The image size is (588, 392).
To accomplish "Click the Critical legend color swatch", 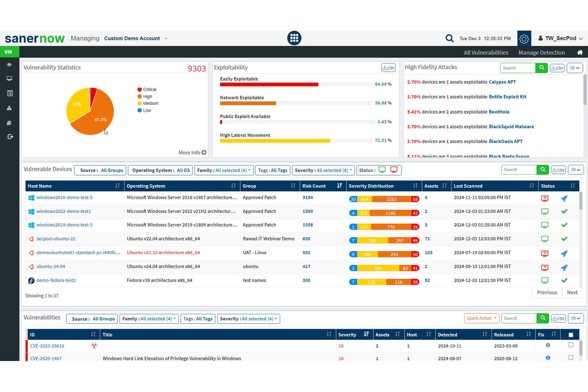I will point(139,89).
